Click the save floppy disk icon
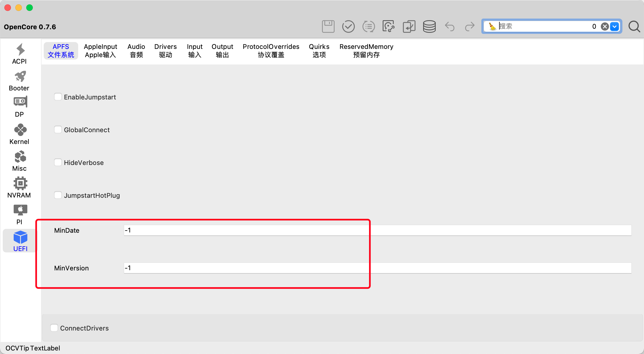Screen dimensions: 644x354 coord(328,26)
